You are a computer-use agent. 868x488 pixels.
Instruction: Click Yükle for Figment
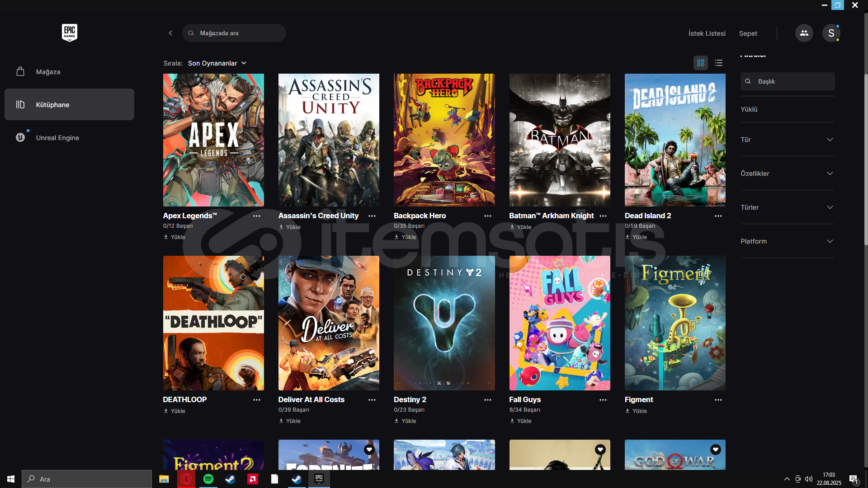tap(636, 411)
